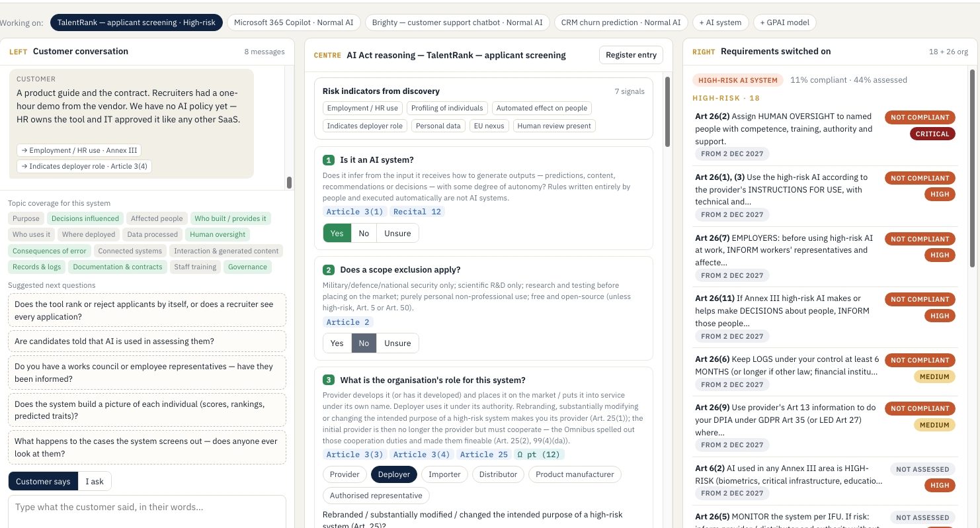Open the Recital 12 reference
Screen dimensions: 980x528
(417, 212)
